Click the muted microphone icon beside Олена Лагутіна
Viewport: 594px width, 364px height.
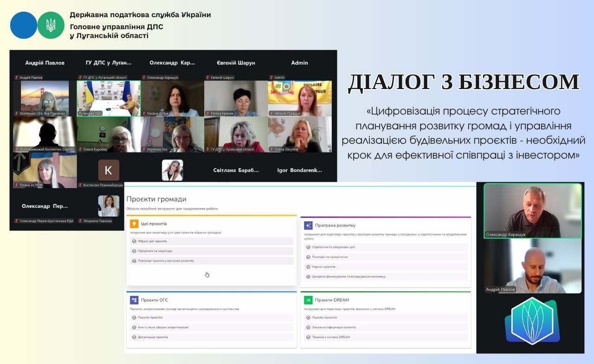[272, 149]
